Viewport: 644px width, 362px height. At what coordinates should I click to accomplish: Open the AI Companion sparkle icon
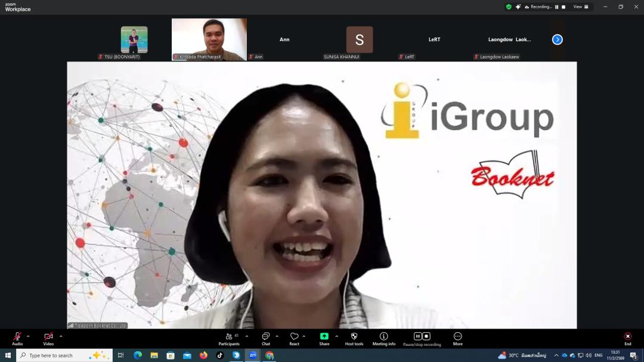[x=518, y=7]
